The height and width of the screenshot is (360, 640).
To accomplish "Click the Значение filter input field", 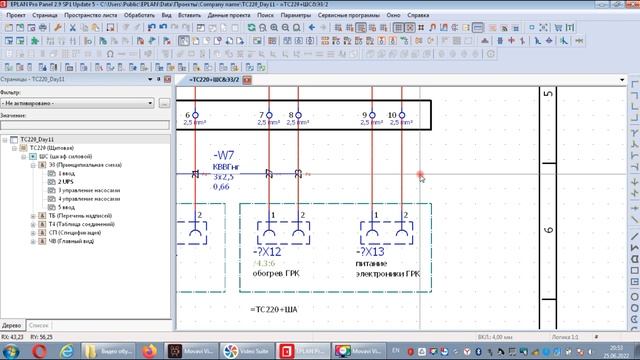I will click(x=85, y=125).
